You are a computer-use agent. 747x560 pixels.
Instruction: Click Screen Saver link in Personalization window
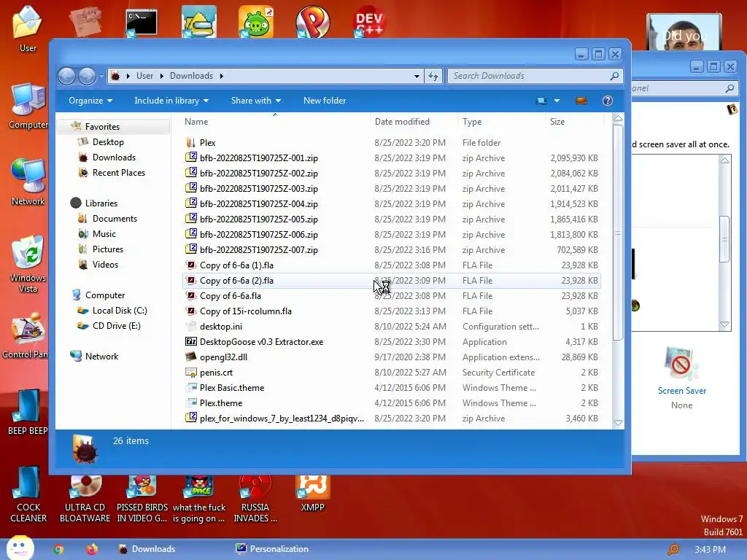point(682,391)
